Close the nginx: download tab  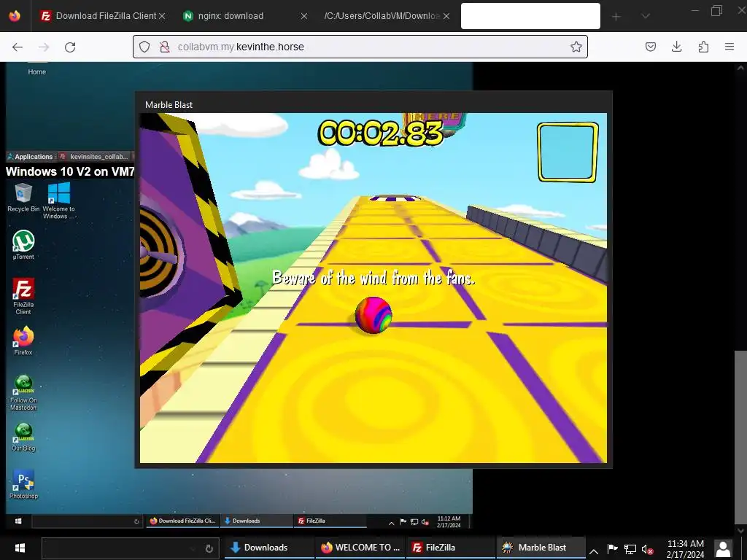tap(304, 16)
